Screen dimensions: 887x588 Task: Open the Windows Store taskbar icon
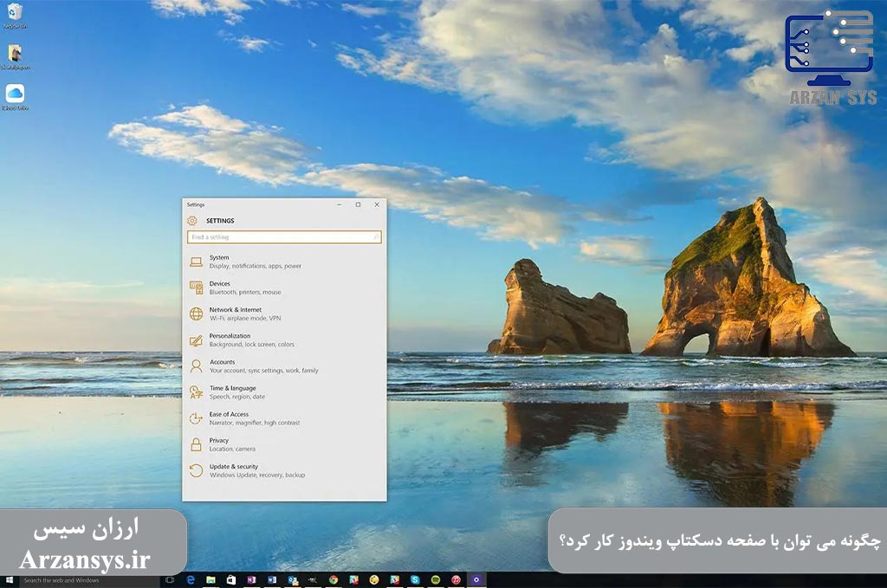click(231, 580)
